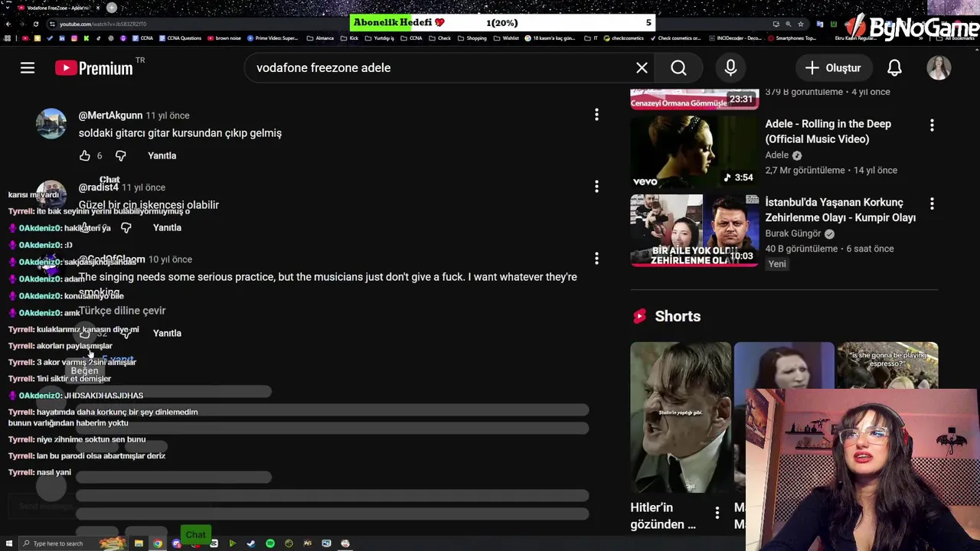
Task: Open the brown noise bookmark
Action: 224,38
